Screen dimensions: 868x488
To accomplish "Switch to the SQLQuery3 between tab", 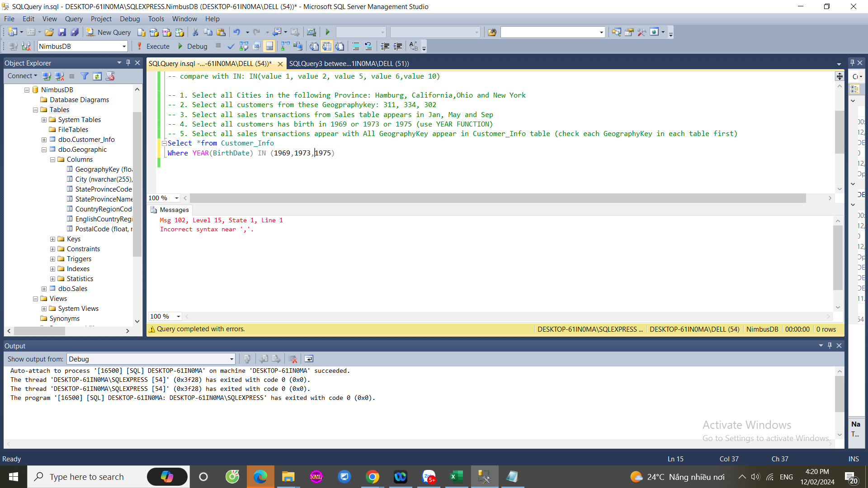I will (x=349, y=63).
